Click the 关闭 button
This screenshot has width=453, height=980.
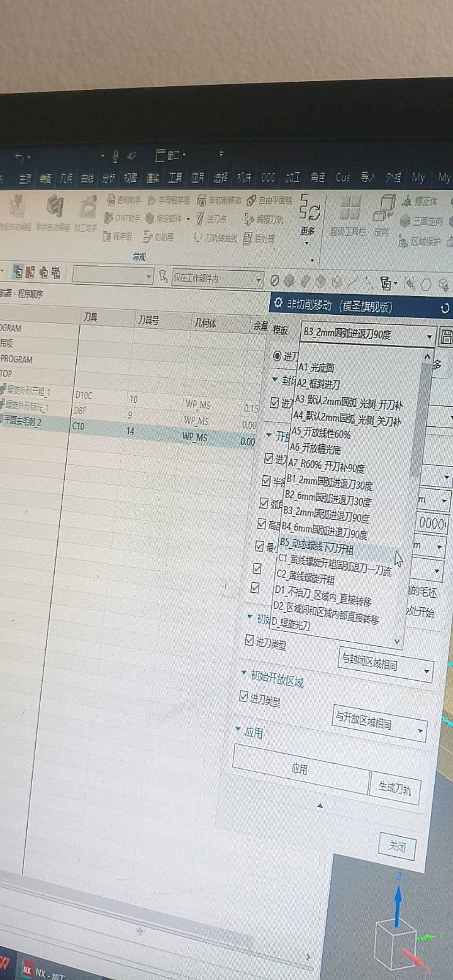pyautogui.click(x=397, y=847)
